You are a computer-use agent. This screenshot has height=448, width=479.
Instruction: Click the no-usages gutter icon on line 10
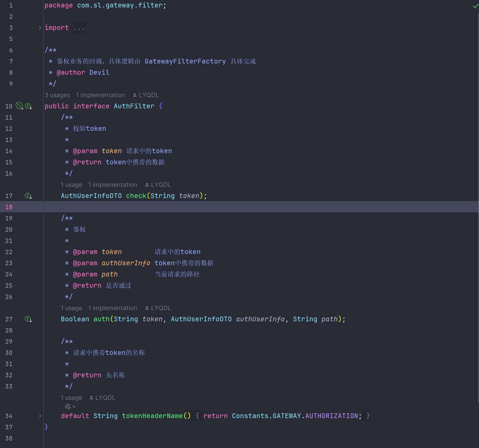pos(19,106)
